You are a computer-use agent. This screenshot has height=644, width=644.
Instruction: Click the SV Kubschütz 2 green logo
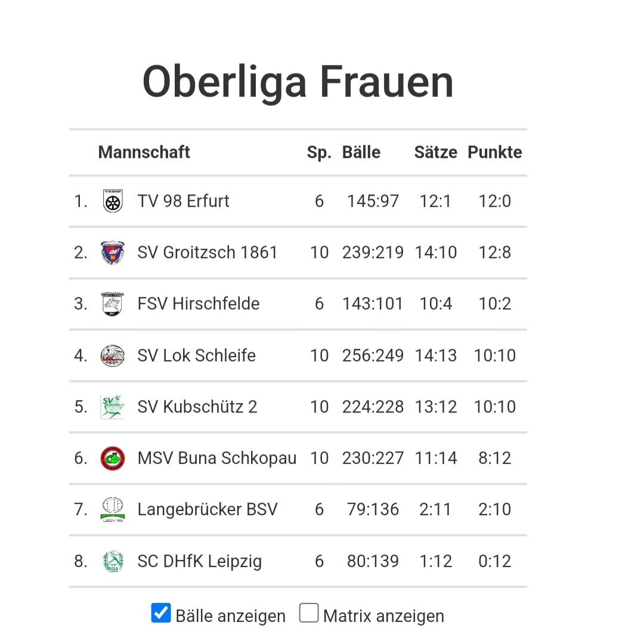coord(113,407)
